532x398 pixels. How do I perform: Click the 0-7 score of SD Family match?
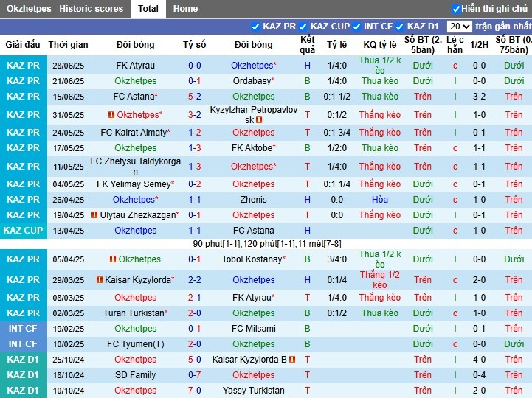195,375
